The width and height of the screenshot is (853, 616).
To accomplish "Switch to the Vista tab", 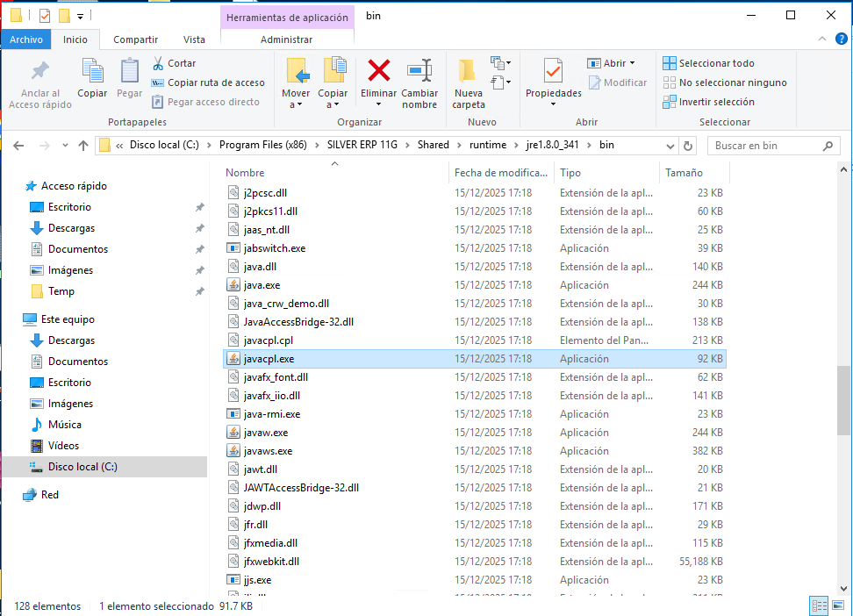I will 194,39.
